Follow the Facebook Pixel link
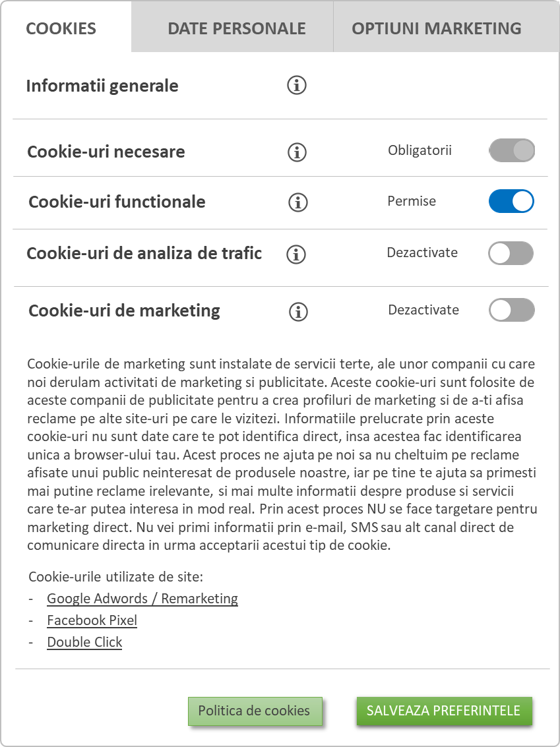This screenshot has height=747, width=560. tap(92, 620)
